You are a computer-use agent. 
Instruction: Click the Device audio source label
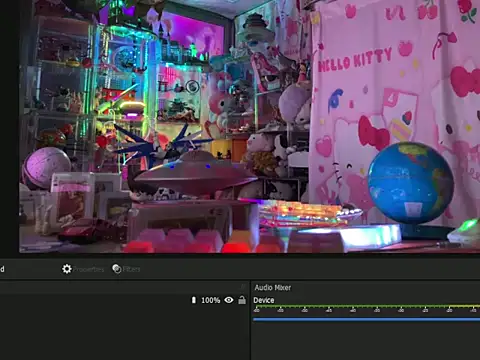264,300
